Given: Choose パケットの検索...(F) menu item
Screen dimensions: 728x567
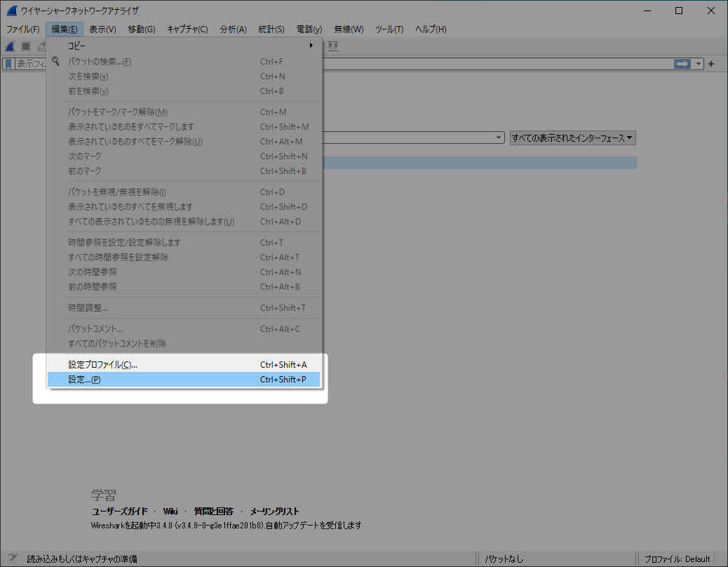Looking at the screenshot, I should click(183, 61).
